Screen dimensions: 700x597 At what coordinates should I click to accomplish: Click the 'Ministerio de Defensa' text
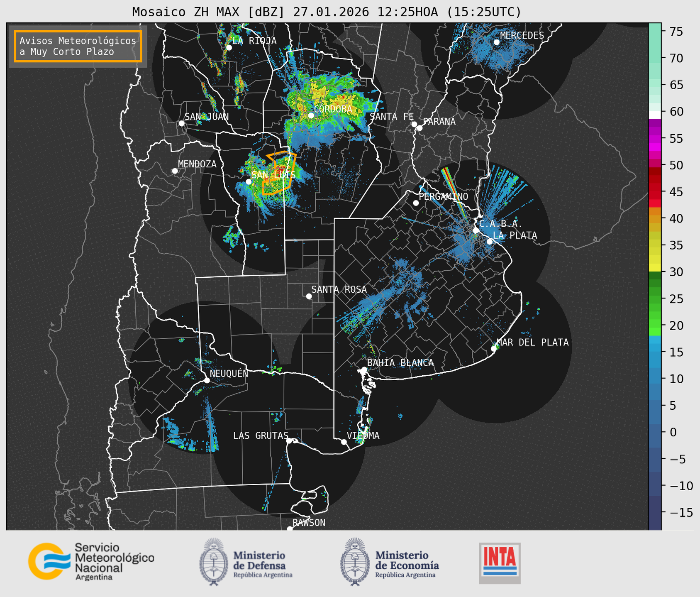pyautogui.click(x=259, y=560)
